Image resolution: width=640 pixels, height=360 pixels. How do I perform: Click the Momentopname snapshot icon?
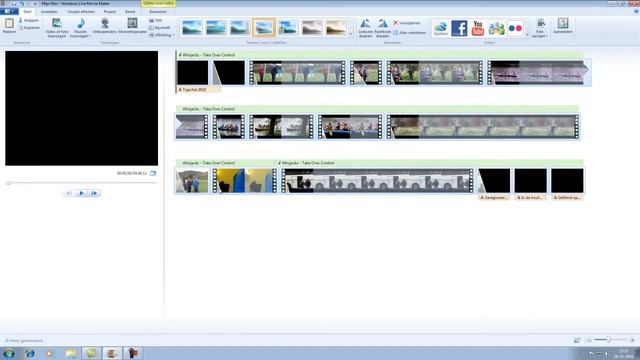[132, 23]
